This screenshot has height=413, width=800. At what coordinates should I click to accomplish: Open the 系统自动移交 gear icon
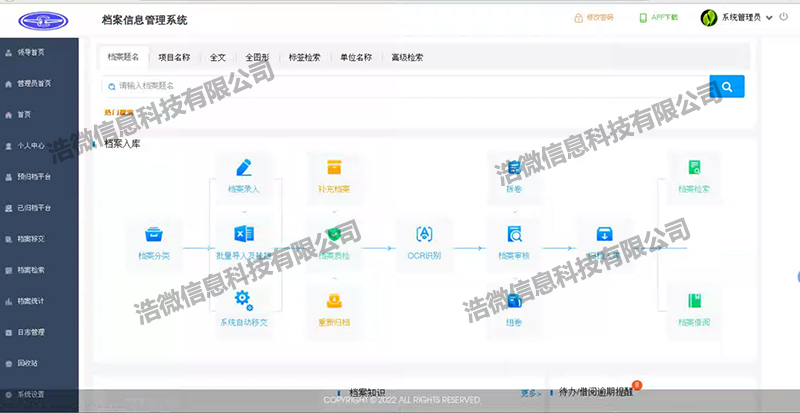(x=244, y=300)
